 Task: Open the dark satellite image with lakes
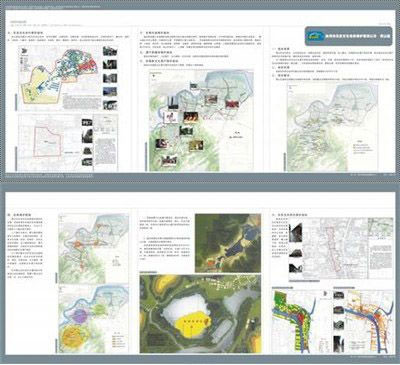[228, 243]
